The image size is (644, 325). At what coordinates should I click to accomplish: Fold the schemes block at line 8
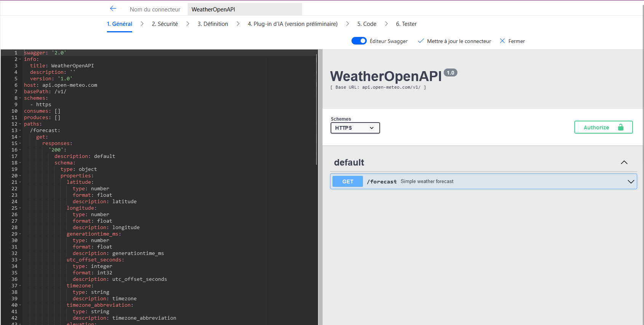pos(20,98)
